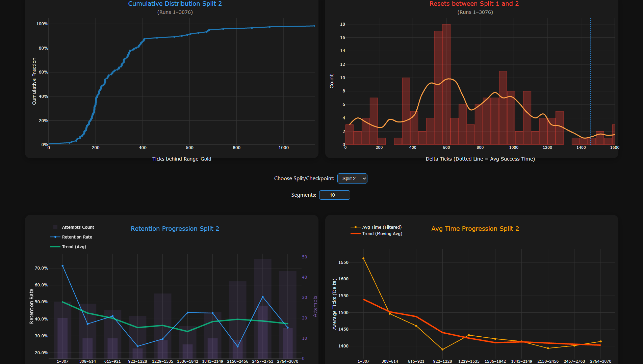The image size is (643, 364).
Task: Click the histogram bar near 1000 ticks
Action: tap(511, 118)
